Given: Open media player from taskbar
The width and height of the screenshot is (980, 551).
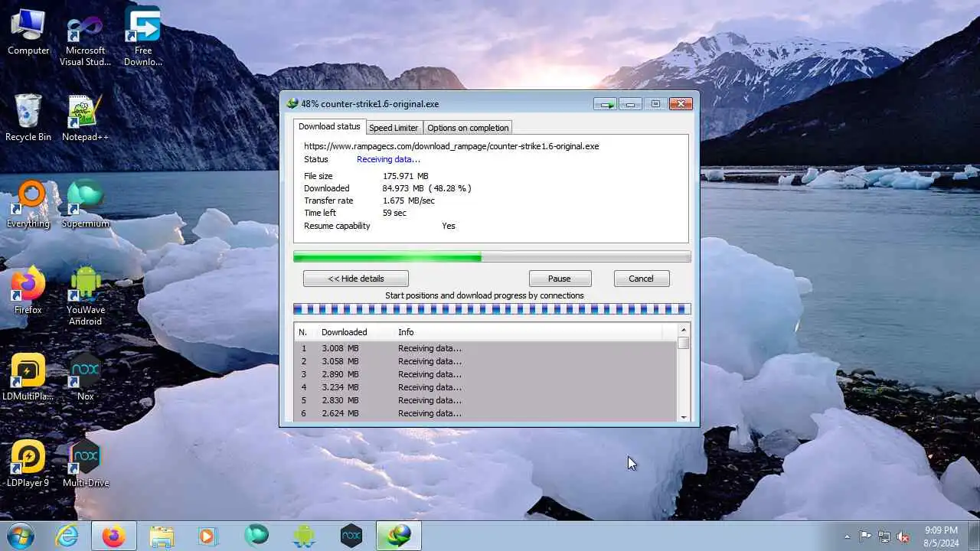Looking at the screenshot, I should [x=207, y=536].
